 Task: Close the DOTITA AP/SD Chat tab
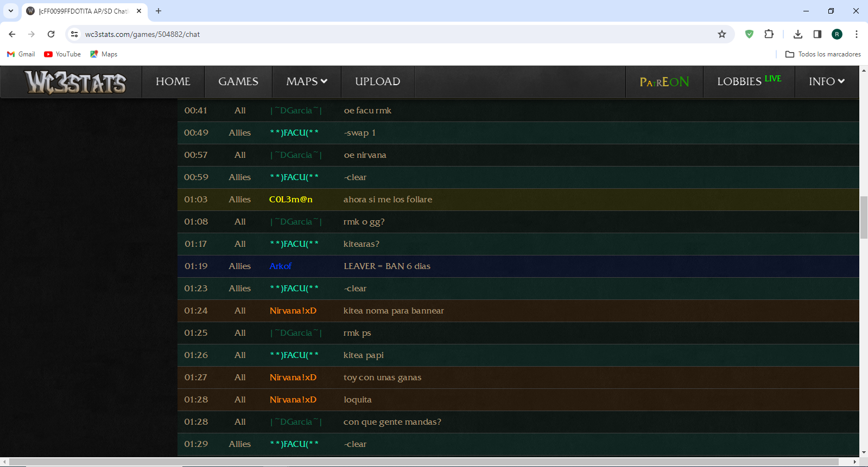coord(139,11)
